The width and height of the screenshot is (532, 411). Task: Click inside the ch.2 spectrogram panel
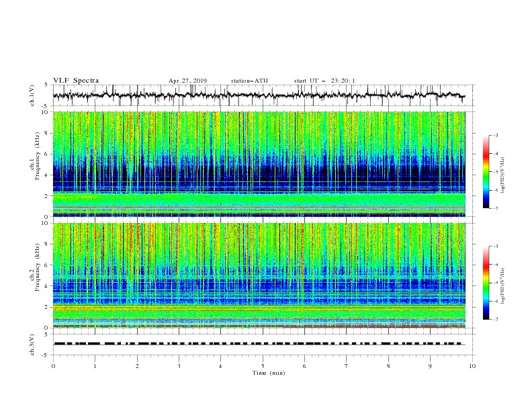[x=259, y=275]
